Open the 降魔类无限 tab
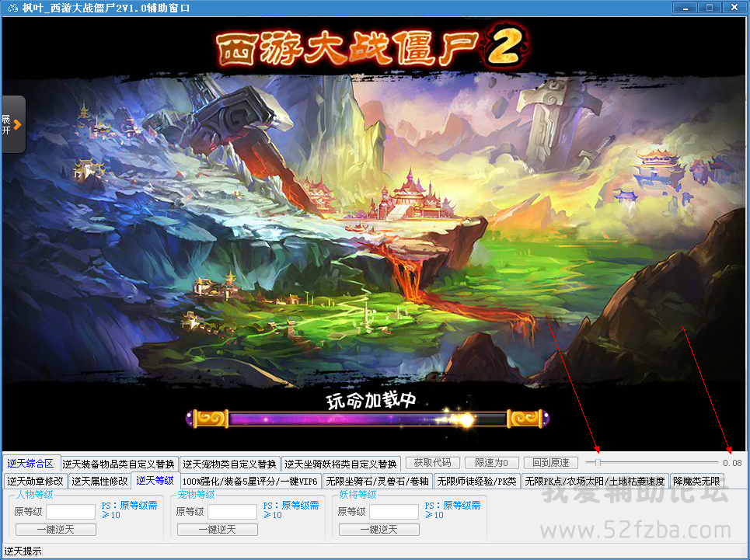This screenshot has height=560, width=750. [696, 481]
